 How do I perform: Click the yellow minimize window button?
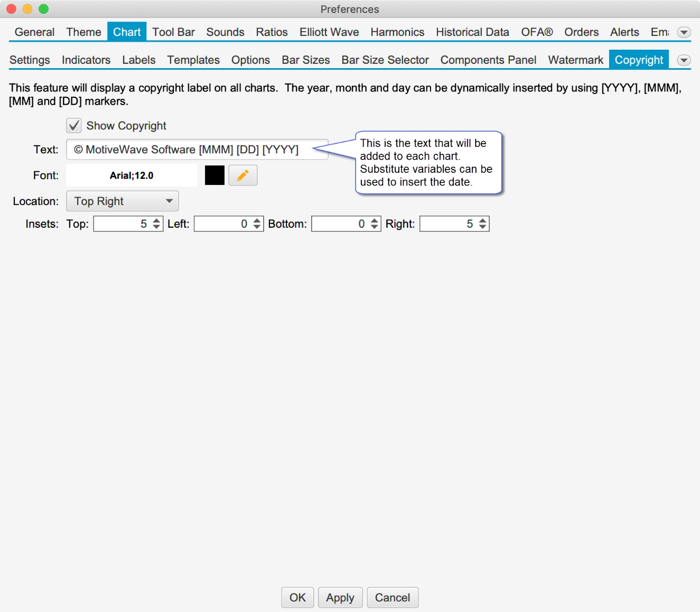point(27,9)
